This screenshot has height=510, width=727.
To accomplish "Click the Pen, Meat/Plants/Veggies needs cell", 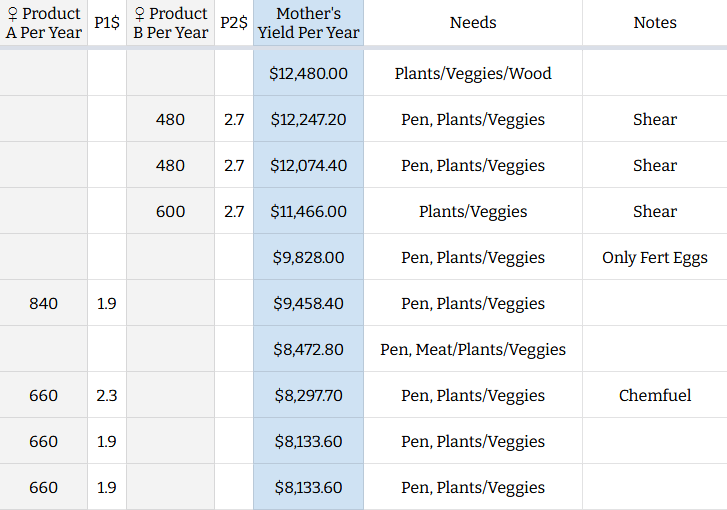I will coord(473,349).
